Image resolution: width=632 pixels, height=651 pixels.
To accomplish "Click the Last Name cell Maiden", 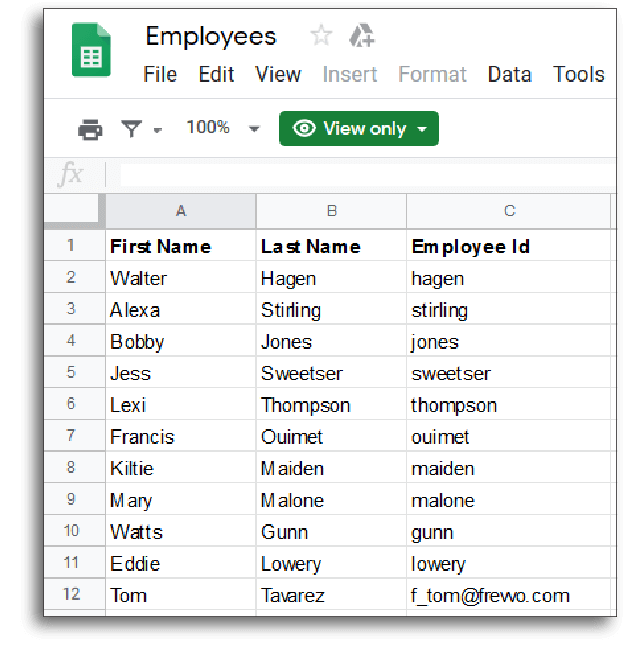I will pyautogui.click(x=331, y=467).
